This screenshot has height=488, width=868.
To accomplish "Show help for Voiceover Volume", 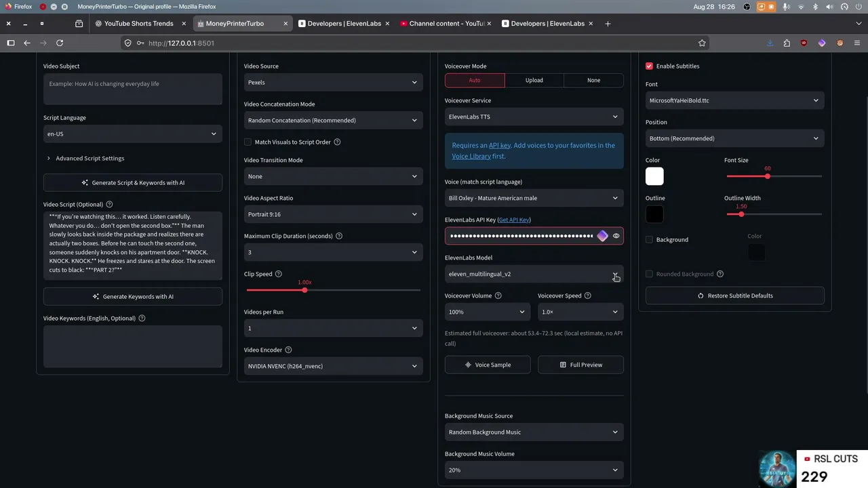I will pyautogui.click(x=498, y=296).
